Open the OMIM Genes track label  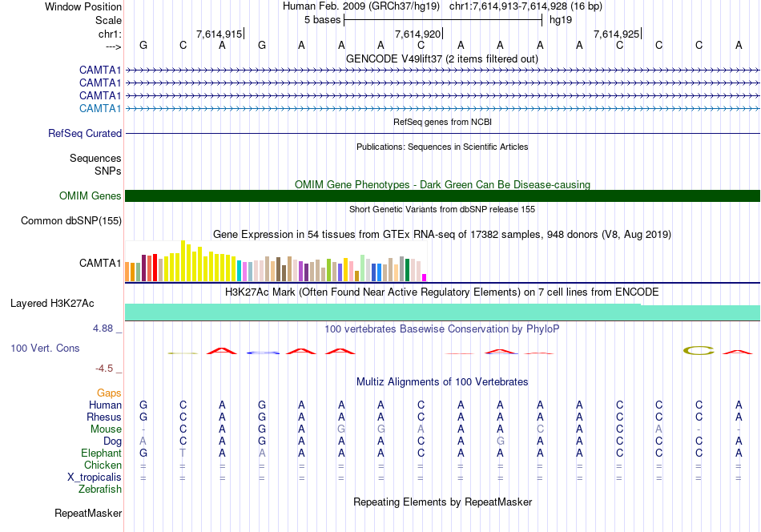(x=91, y=195)
